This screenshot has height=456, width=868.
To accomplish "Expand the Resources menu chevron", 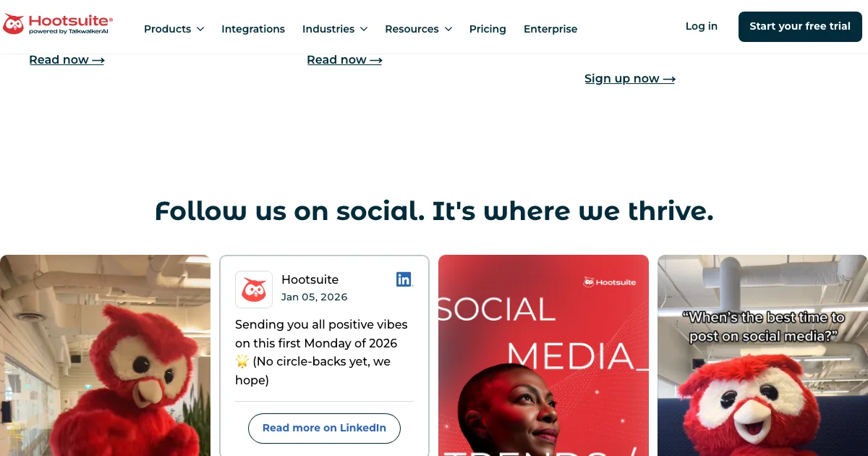I will (448, 29).
